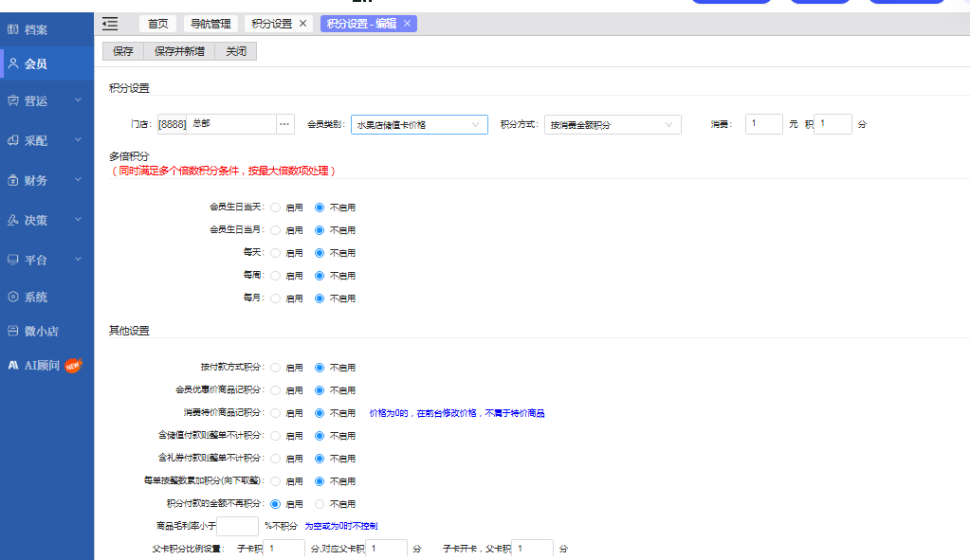Close the 积分设置 tab
The image size is (970, 560).
[x=303, y=24]
